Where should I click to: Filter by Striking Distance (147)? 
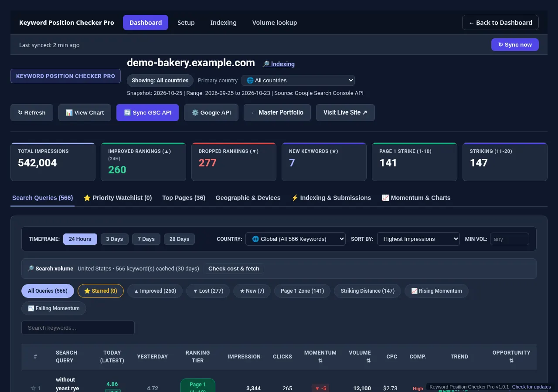point(367,291)
